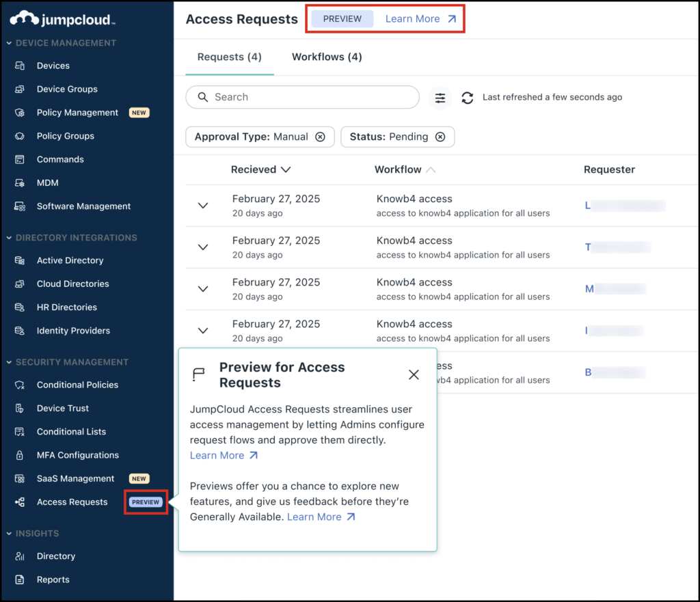The width and height of the screenshot is (700, 602).
Task: Expand the first Knowb4 access request row
Action: point(202,206)
